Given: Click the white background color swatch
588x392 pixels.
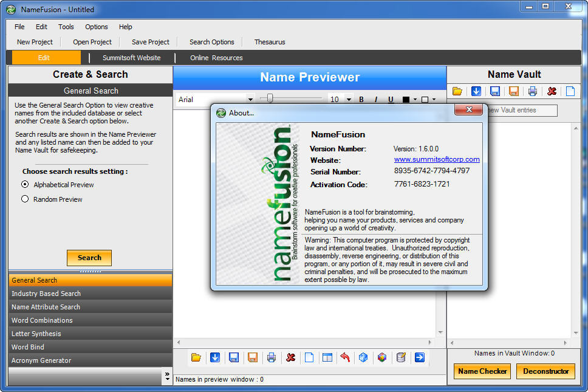Looking at the screenshot, I should tap(425, 100).
